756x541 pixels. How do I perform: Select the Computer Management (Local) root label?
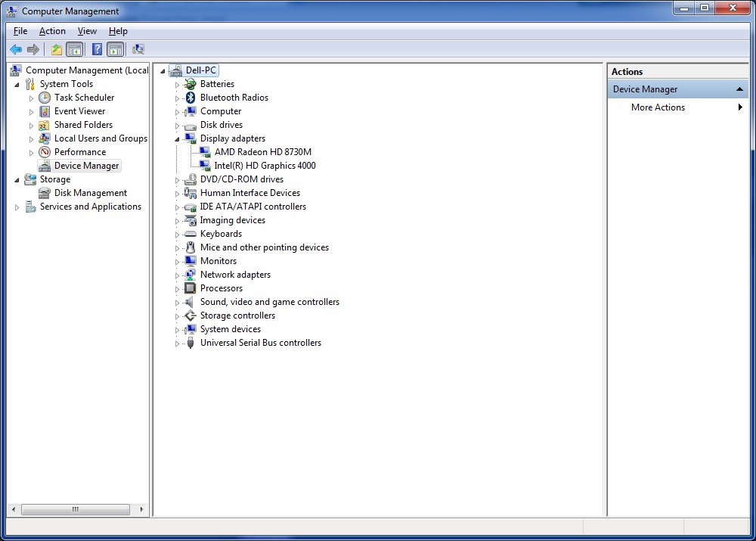pos(87,70)
